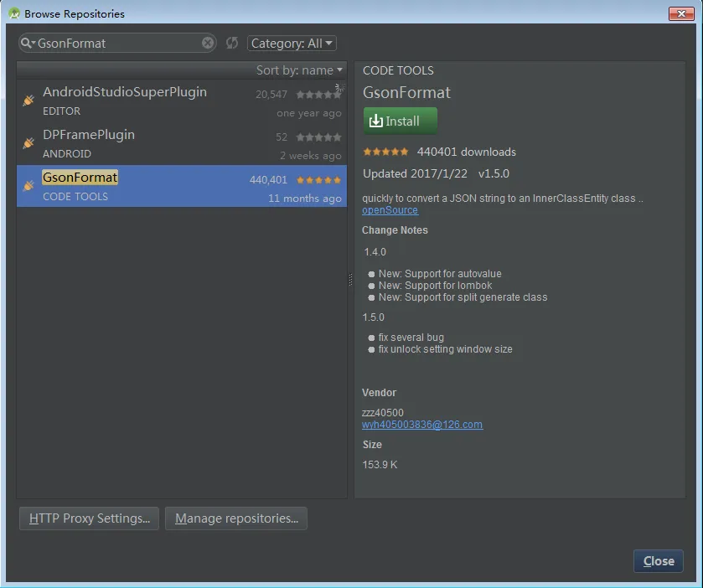
Task: Clear the GsonFormat search text
Action: coord(208,43)
